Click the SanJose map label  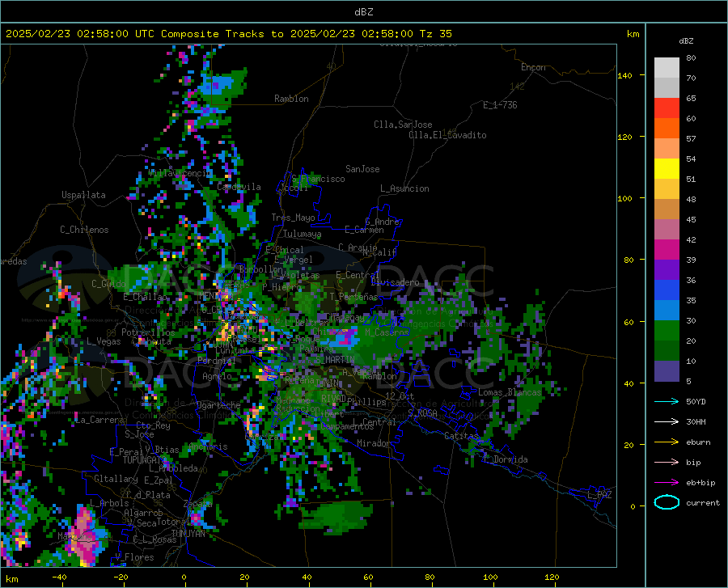(x=362, y=169)
